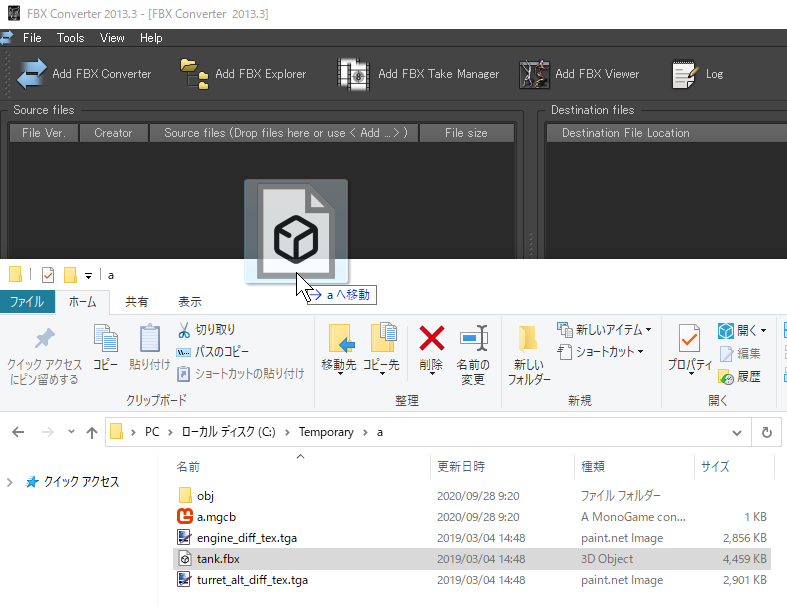Select turret_alt_diff_tex.tga file
Screen dimensions: 787x607
click(x=472, y=580)
